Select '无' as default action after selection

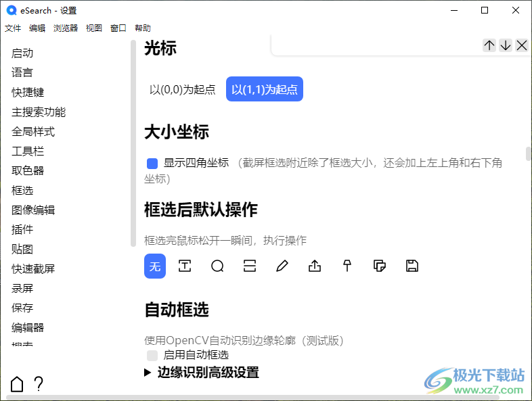click(x=155, y=266)
